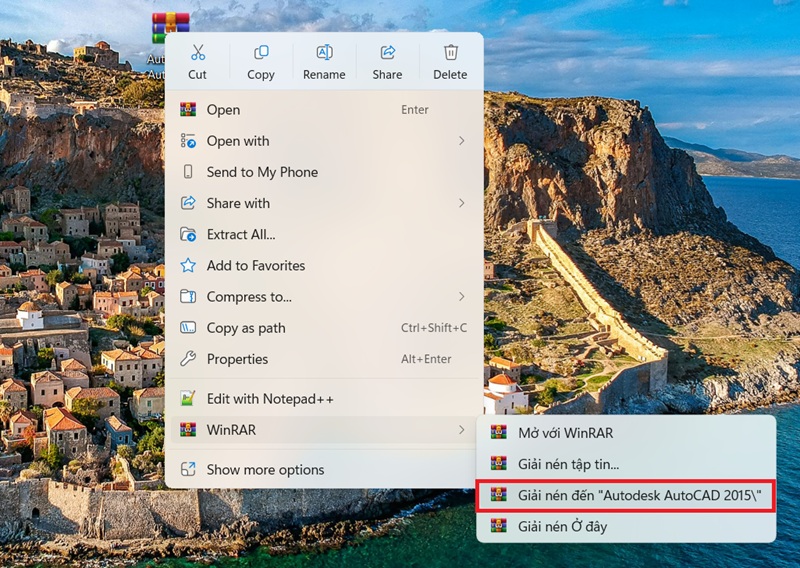Click the Share icon at top
Viewport: 800px width, 568px height.
pyautogui.click(x=388, y=53)
